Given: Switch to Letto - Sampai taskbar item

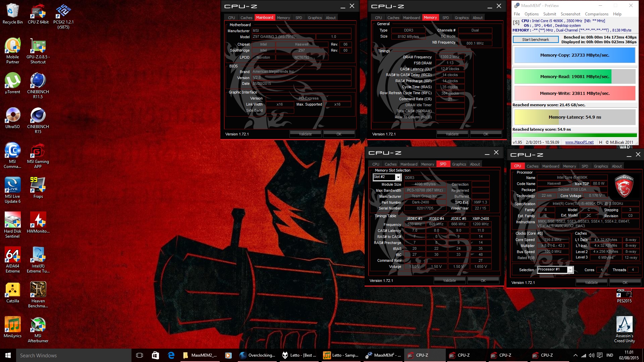Looking at the screenshot, I should tap(341, 355).
